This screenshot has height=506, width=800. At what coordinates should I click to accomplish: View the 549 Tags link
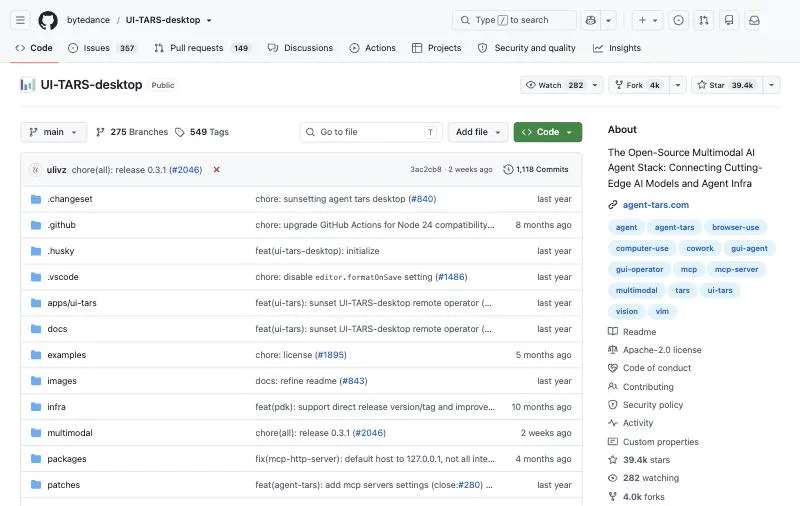click(x=202, y=132)
